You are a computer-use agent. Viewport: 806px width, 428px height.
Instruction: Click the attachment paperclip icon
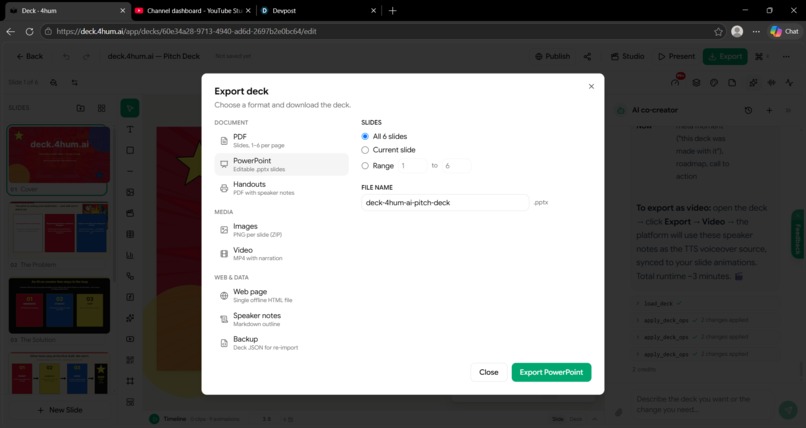pos(619,412)
